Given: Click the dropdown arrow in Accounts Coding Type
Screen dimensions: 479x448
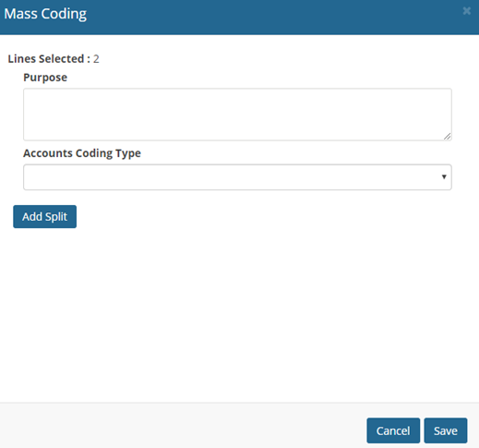Looking at the screenshot, I should pos(444,176).
